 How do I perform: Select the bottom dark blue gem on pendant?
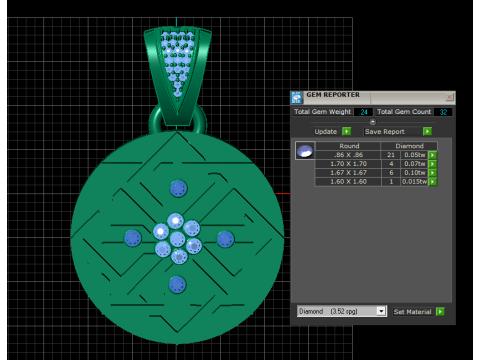tap(177, 285)
